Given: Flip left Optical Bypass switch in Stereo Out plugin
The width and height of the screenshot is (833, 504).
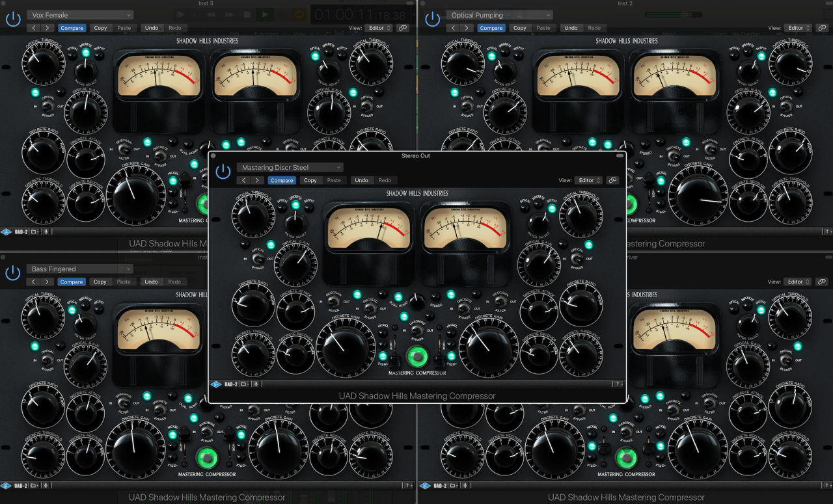Looking at the screenshot, I should [258, 259].
